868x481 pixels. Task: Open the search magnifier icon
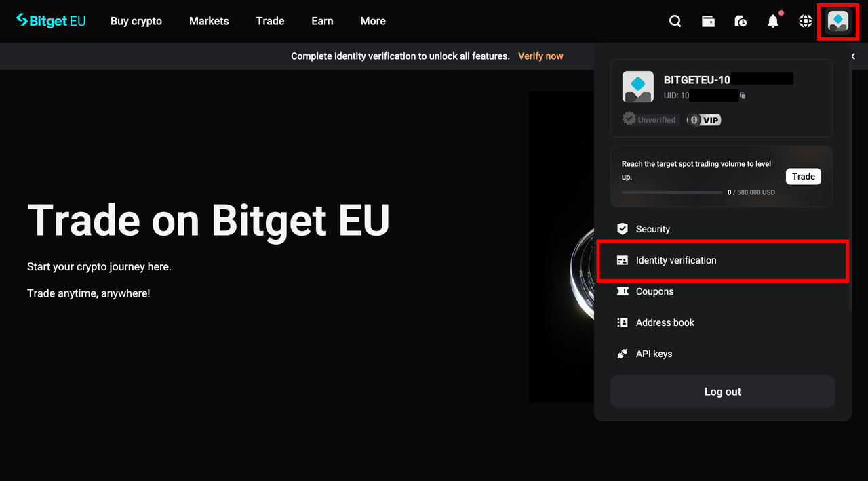click(675, 21)
